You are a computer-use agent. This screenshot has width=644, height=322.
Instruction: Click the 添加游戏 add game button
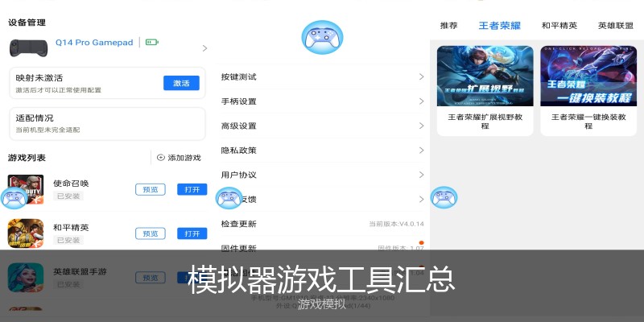click(x=179, y=158)
